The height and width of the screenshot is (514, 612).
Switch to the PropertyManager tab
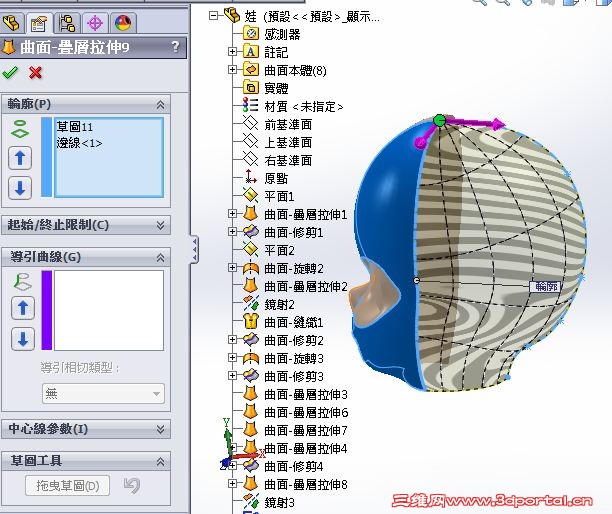39,23
